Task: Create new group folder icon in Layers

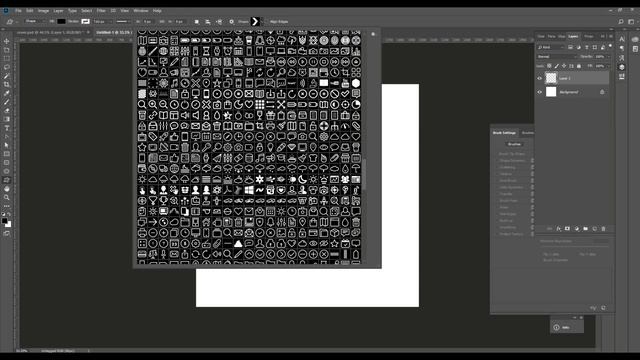Action: click(586, 229)
